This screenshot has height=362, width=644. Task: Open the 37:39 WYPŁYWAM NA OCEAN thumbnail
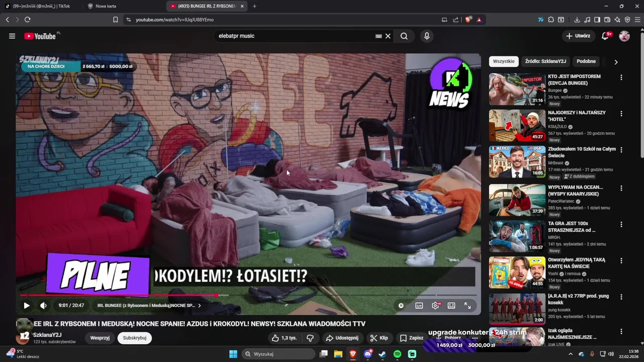coord(517,200)
